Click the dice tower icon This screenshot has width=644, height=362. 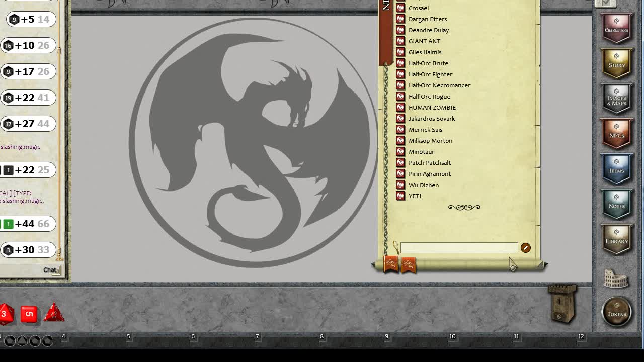[561, 303]
